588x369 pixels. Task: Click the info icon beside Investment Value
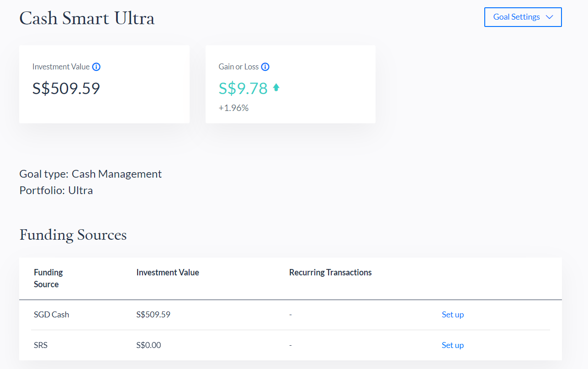coord(96,67)
